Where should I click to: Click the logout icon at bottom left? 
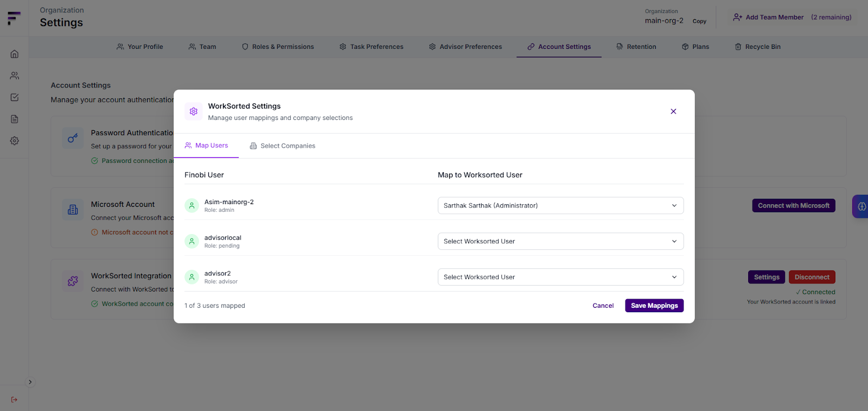coord(15,400)
